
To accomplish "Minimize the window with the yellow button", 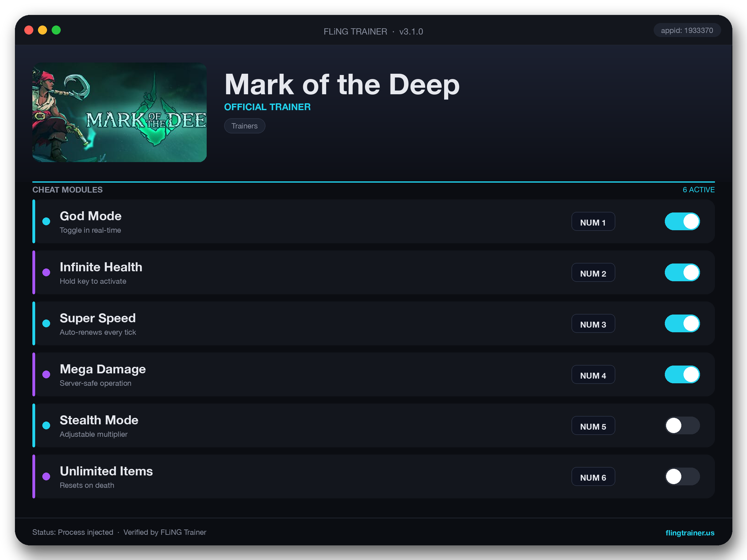I will click(43, 30).
